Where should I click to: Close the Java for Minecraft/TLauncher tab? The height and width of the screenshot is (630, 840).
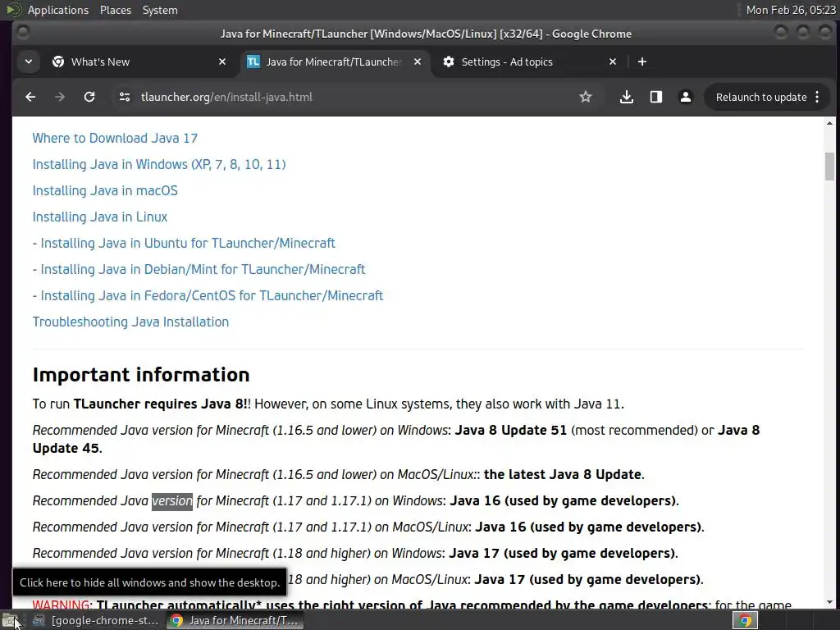(x=418, y=62)
